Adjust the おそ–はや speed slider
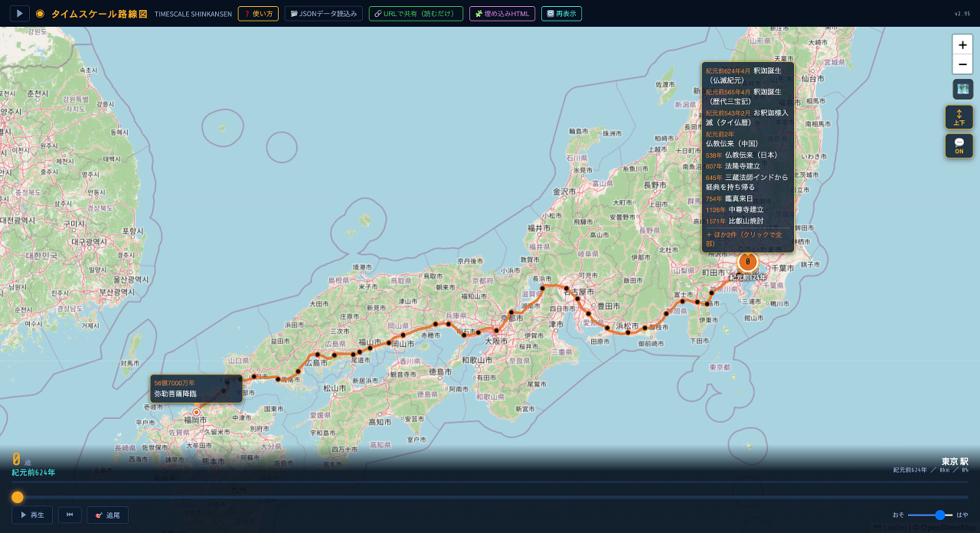 [930, 515]
